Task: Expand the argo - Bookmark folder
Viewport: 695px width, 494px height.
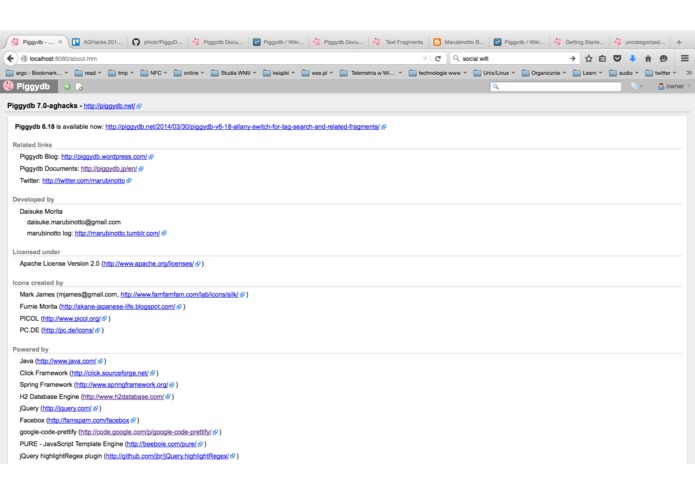Action: pos(37,73)
